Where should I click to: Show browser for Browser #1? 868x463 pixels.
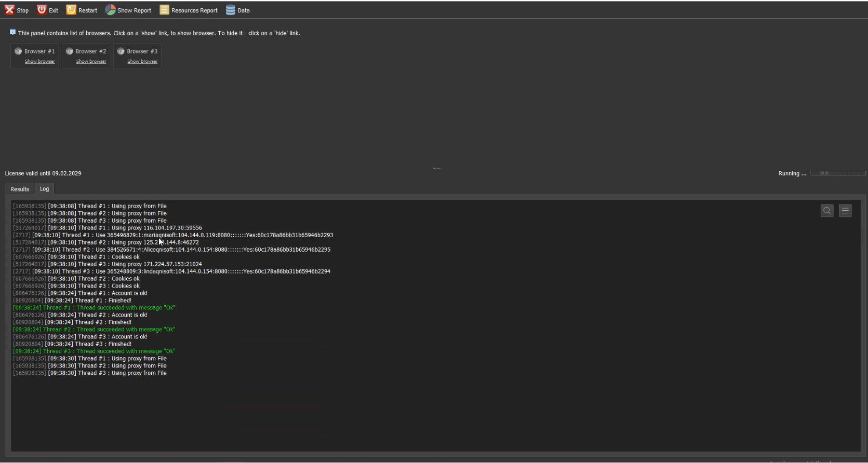click(x=40, y=61)
